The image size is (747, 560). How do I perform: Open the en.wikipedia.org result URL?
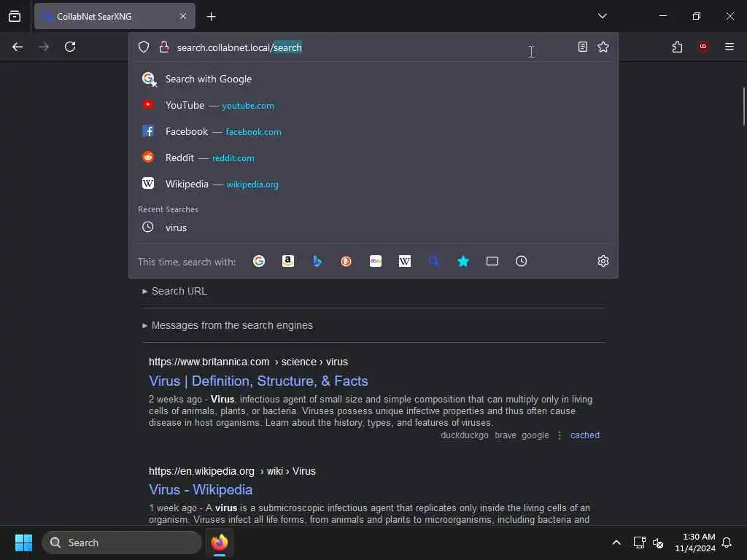[x=232, y=471]
